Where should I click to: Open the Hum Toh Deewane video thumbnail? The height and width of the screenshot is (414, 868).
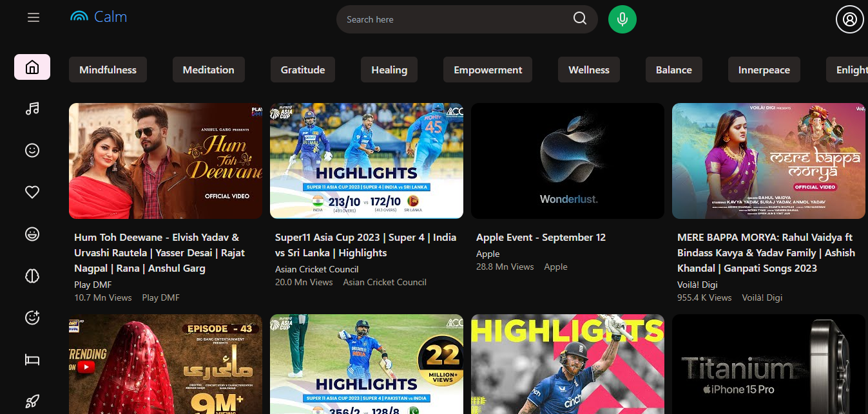click(166, 161)
